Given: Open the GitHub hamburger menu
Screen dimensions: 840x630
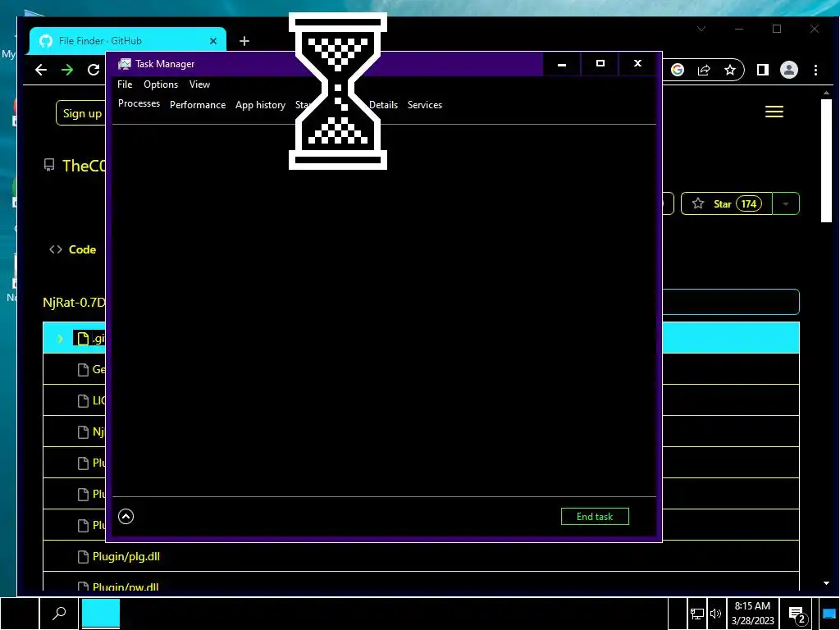Looking at the screenshot, I should (774, 112).
